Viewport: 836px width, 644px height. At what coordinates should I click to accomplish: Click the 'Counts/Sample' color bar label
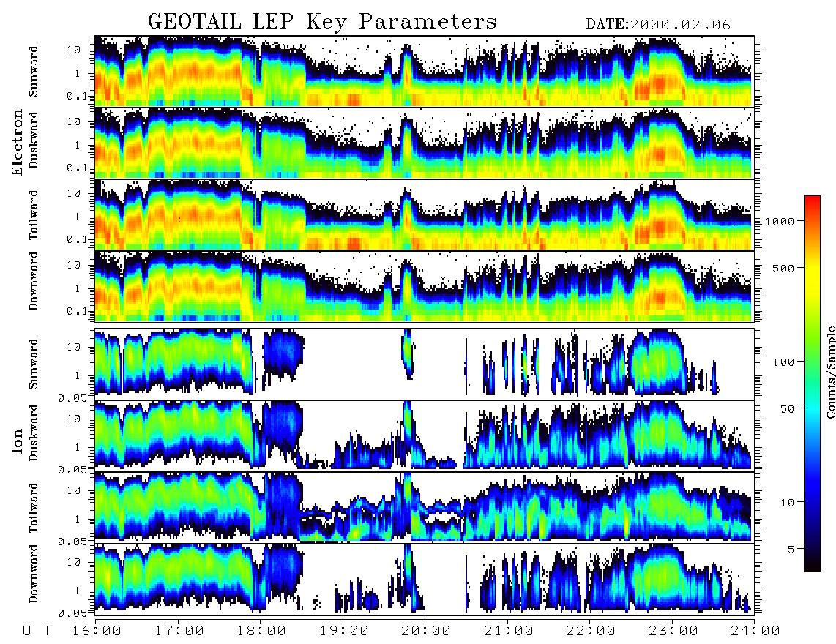(830, 372)
